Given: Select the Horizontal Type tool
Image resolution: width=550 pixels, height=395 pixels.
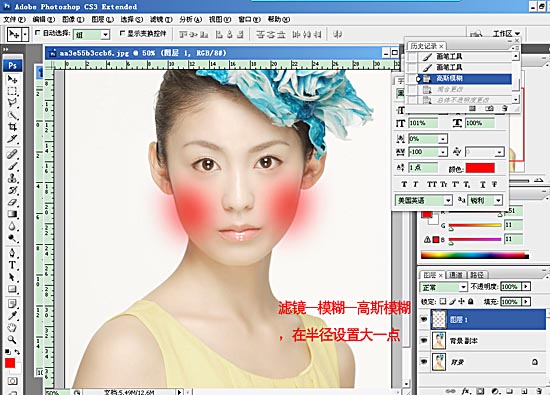Looking at the screenshot, I should pos(12,265).
